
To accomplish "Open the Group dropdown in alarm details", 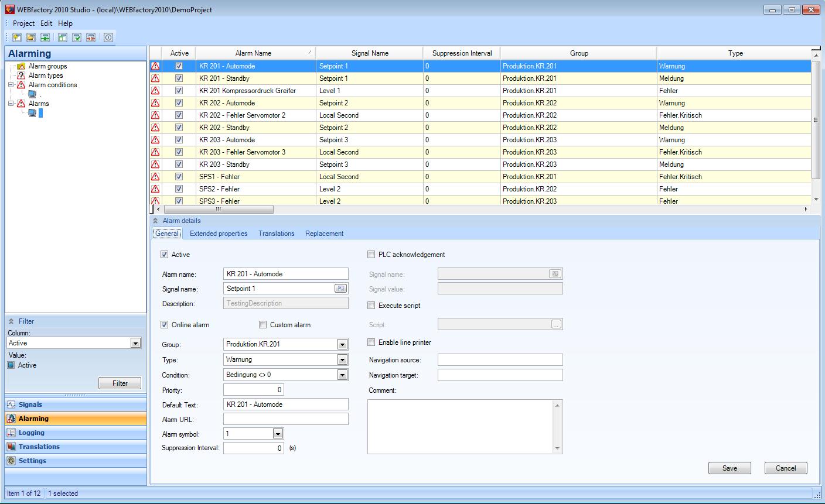I will pyautogui.click(x=342, y=345).
